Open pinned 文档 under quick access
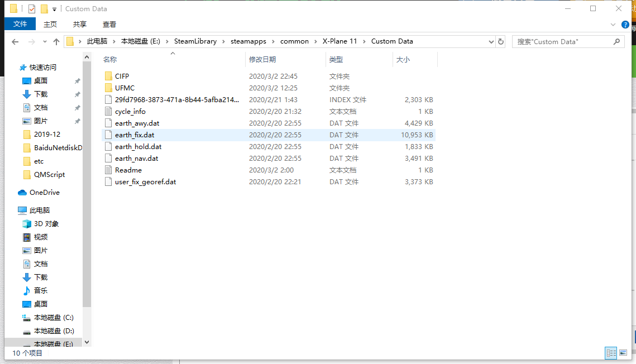 41,107
